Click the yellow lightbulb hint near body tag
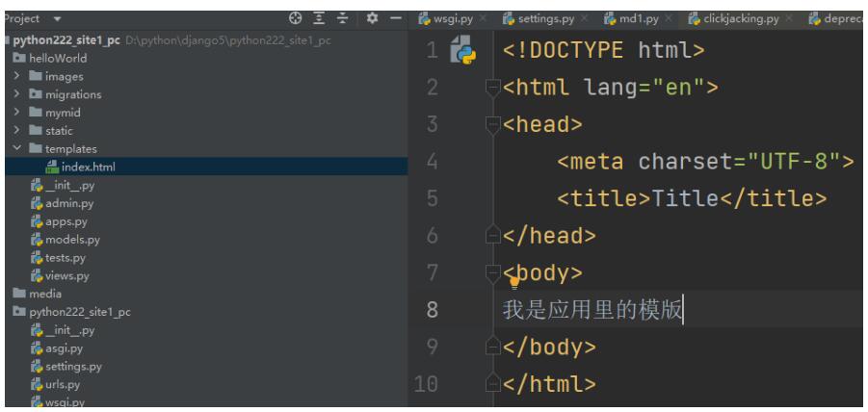This screenshot has width=868, height=412. 513,282
